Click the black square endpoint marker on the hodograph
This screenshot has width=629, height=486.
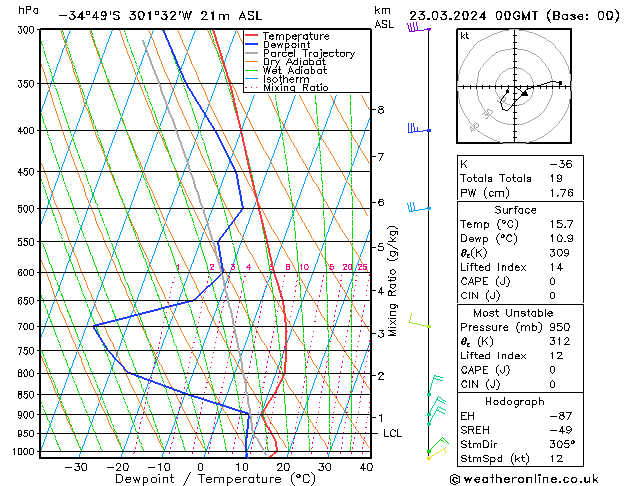560,83
